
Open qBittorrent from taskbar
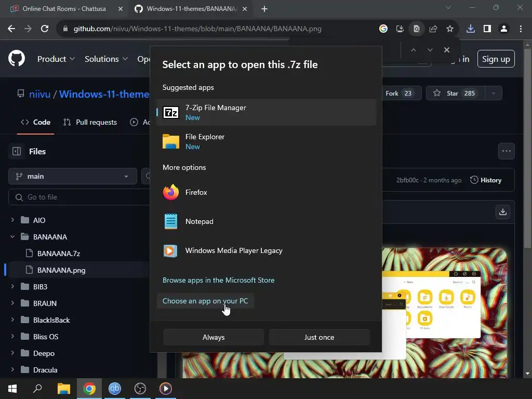[115, 389]
